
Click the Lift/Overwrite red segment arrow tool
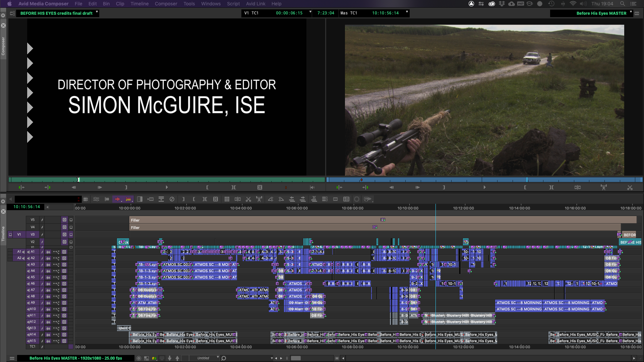(117, 199)
